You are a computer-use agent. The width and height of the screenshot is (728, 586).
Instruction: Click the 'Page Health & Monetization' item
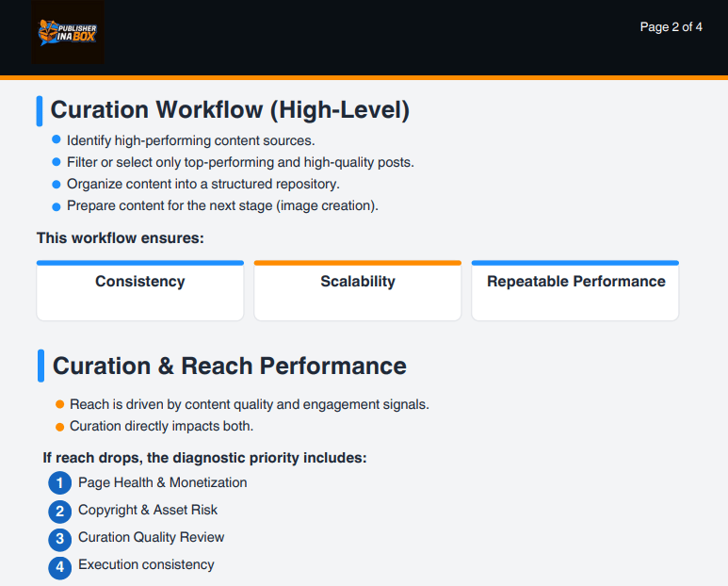[x=163, y=482]
